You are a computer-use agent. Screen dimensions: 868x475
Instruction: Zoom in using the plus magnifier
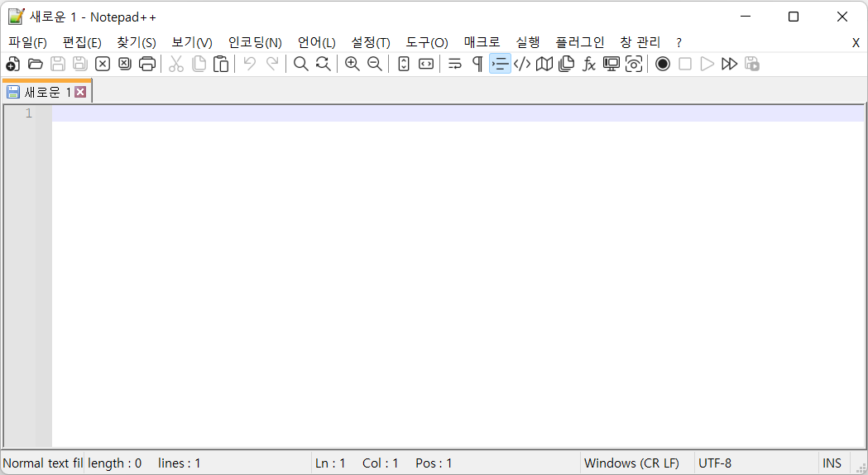click(x=352, y=65)
